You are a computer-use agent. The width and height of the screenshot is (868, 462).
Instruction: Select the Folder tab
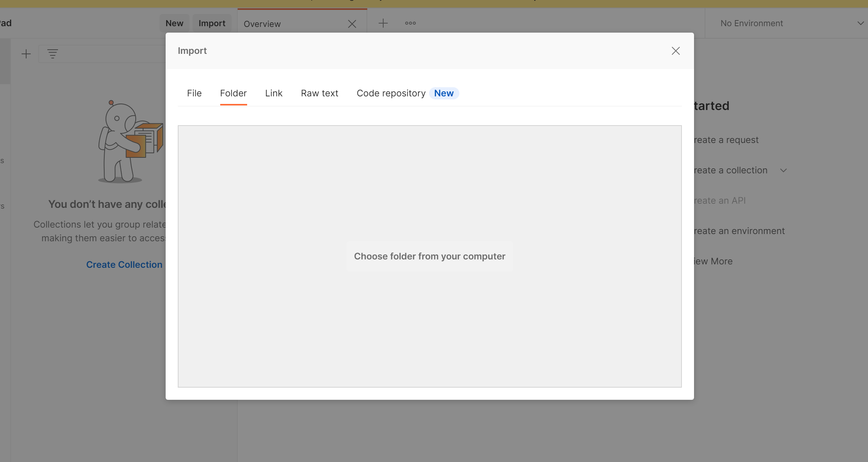click(233, 93)
